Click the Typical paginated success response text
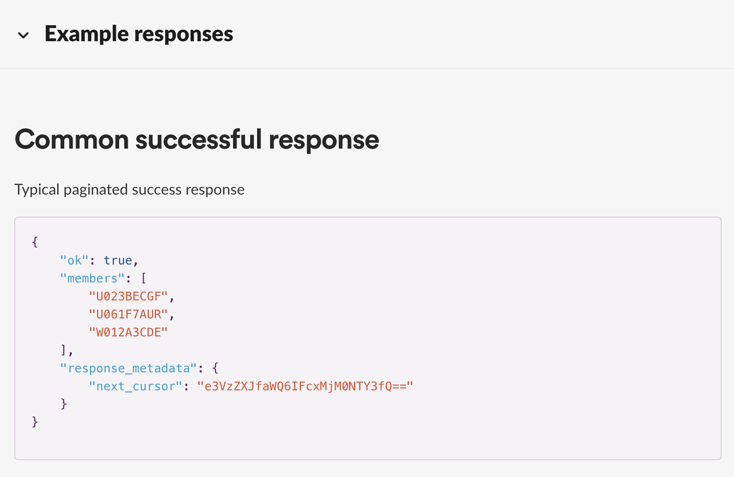The width and height of the screenshot is (734, 477). point(129,190)
